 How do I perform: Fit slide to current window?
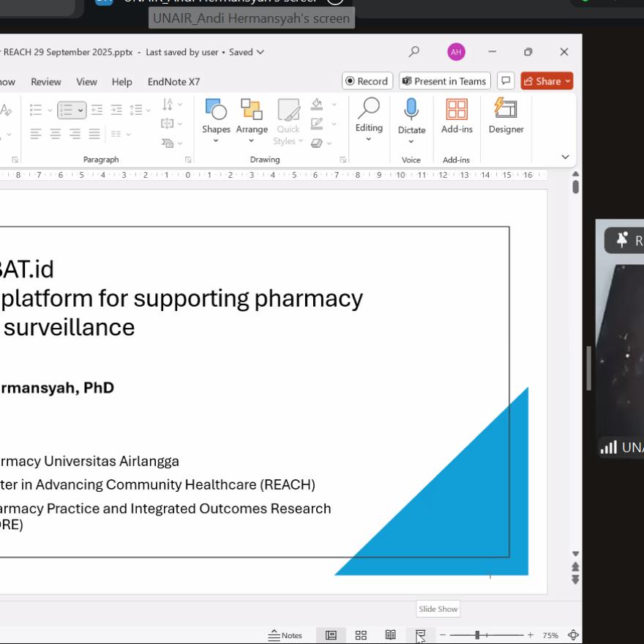point(574,635)
